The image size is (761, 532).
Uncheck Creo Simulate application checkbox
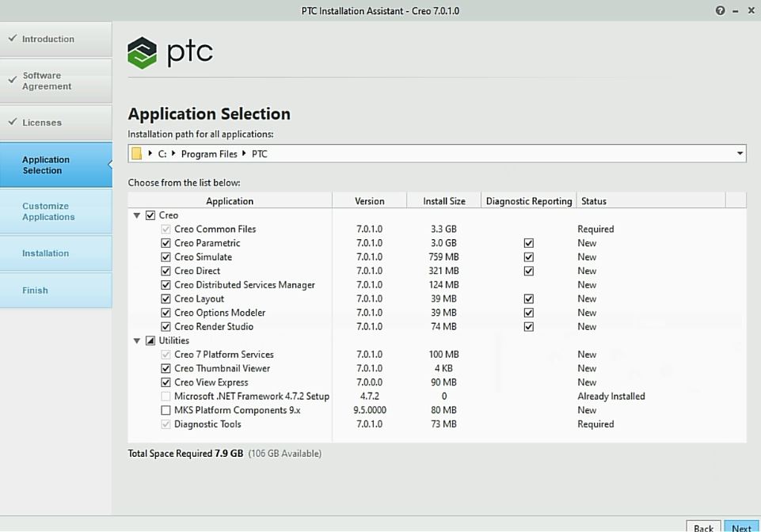pos(166,257)
